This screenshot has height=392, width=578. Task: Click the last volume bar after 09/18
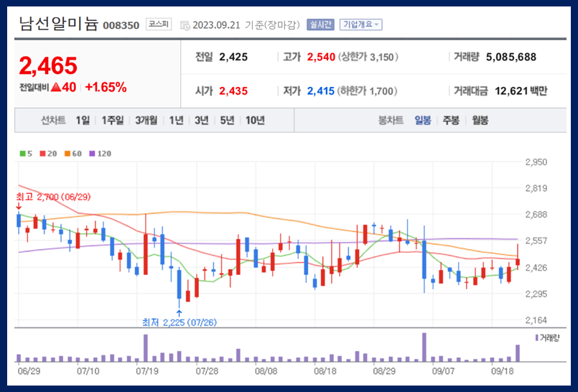[x=518, y=353]
